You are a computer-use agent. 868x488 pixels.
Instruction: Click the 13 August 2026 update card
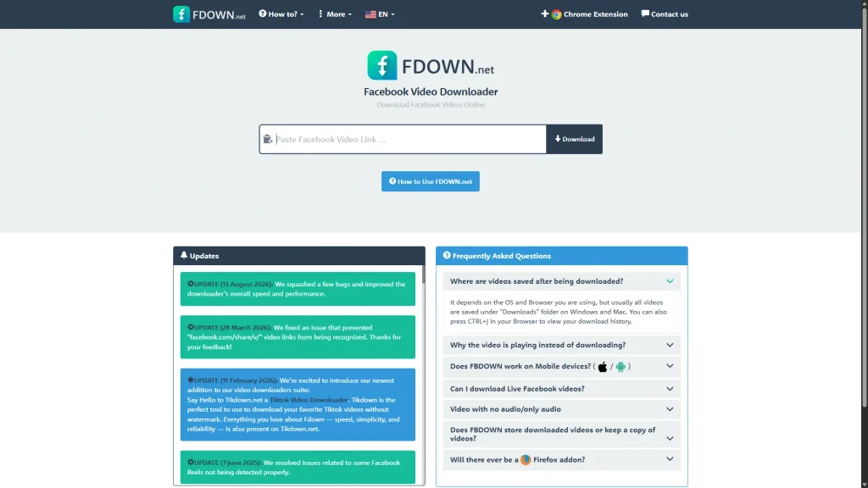tap(298, 289)
